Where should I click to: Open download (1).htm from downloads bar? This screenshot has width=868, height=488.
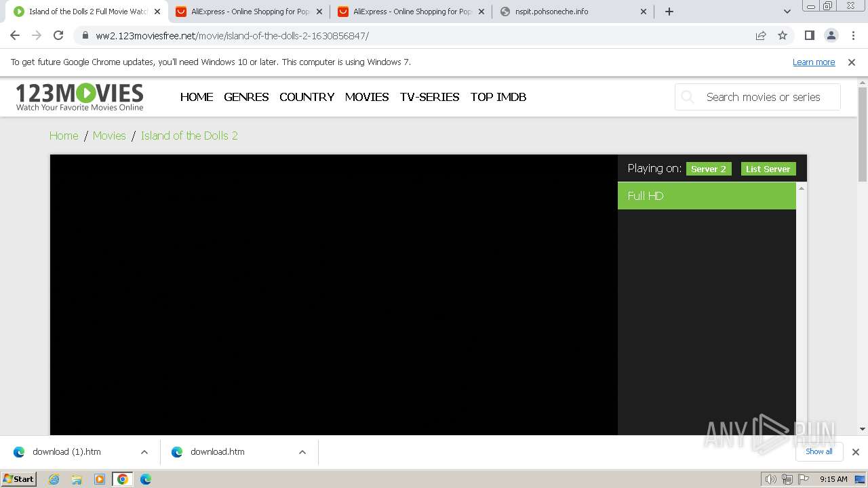pyautogui.click(x=66, y=451)
